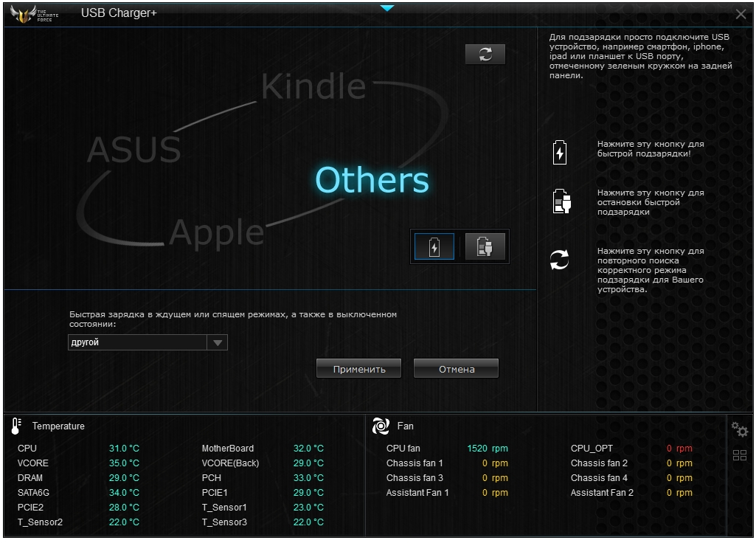Click the Chassis fan 3 label
756x543 pixels.
tap(415, 478)
